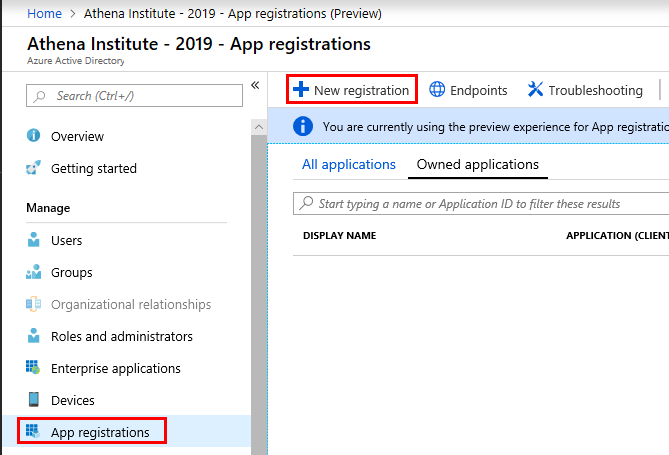Click the Manage section heading
Screen dimensions: 669x455
pos(48,208)
